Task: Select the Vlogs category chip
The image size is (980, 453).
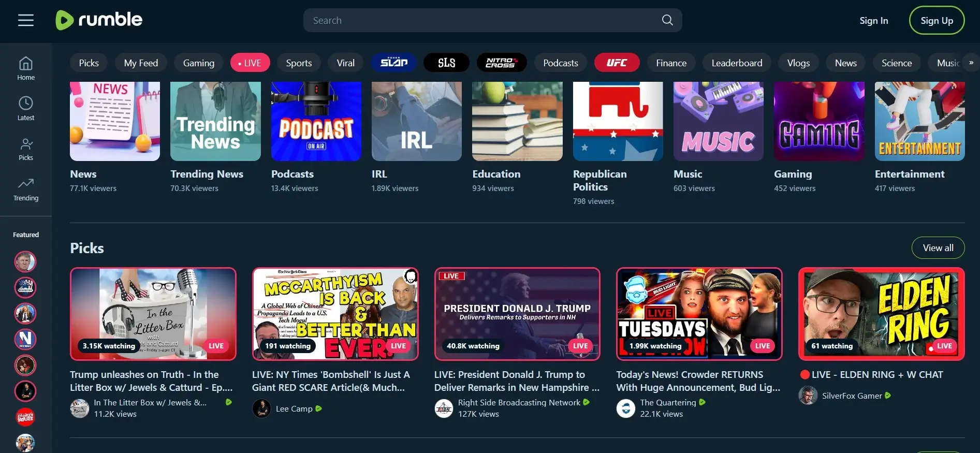Action: (798, 63)
